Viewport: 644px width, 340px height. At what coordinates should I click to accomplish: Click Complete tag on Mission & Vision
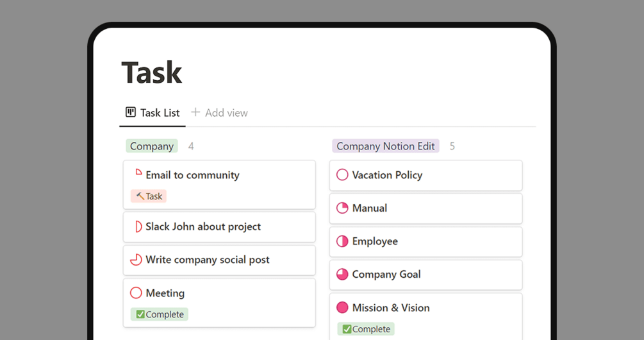click(366, 329)
